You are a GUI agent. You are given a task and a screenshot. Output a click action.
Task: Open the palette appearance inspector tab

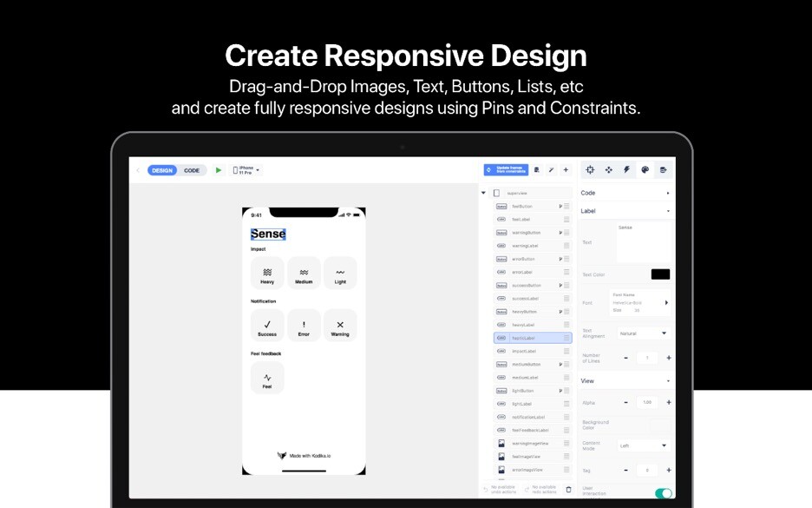click(645, 170)
